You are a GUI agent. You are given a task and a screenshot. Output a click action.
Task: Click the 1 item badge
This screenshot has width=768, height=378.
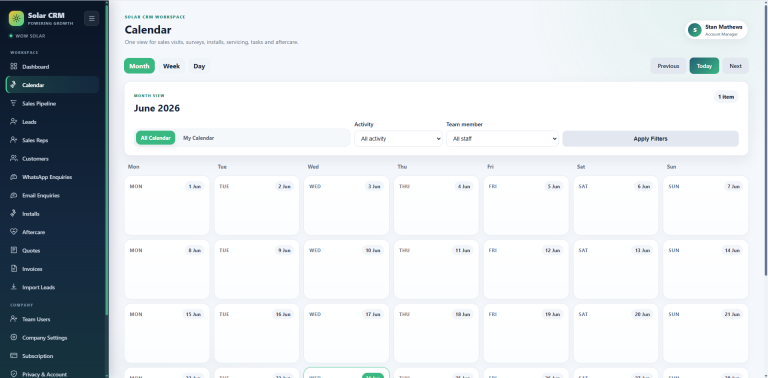click(726, 97)
